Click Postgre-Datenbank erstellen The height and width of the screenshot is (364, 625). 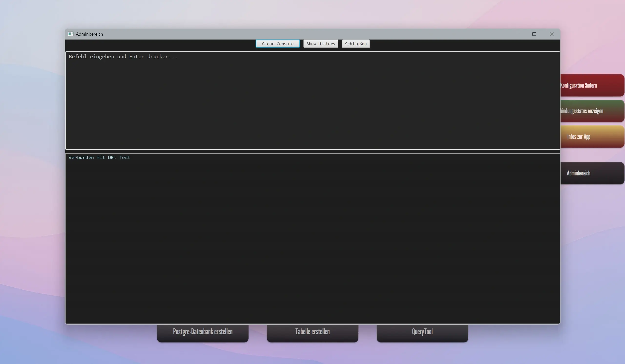tap(203, 333)
